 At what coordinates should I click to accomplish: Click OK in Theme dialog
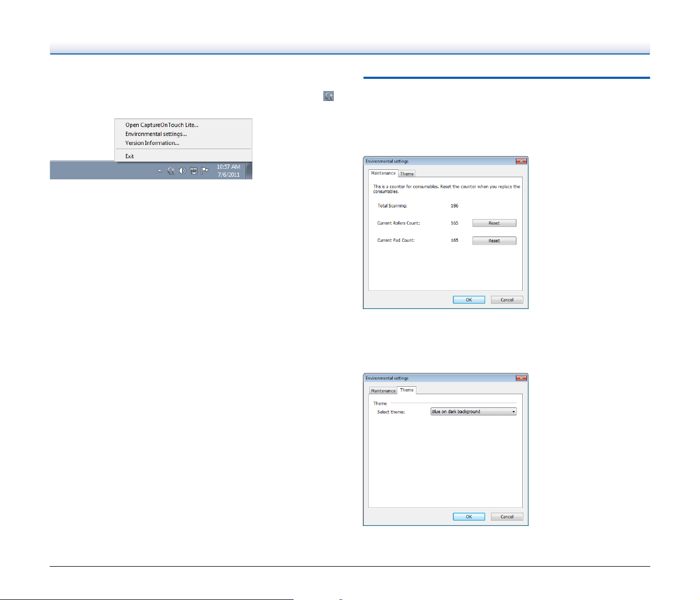(x=469, y=516)
